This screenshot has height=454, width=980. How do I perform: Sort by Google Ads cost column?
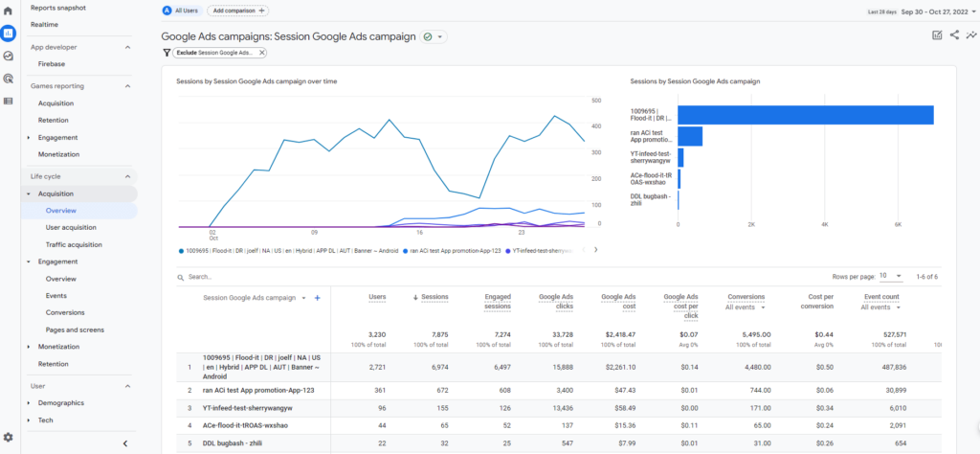coord(619,302)
